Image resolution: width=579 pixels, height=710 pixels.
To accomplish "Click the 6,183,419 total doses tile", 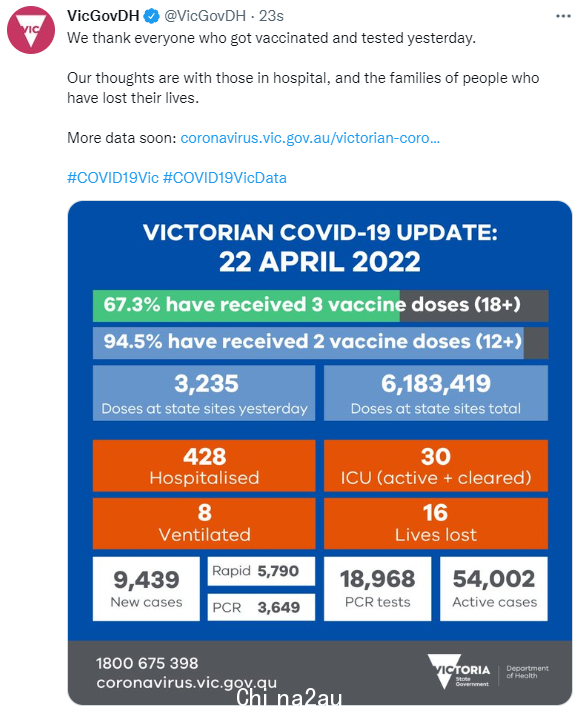I will [436, 393].
